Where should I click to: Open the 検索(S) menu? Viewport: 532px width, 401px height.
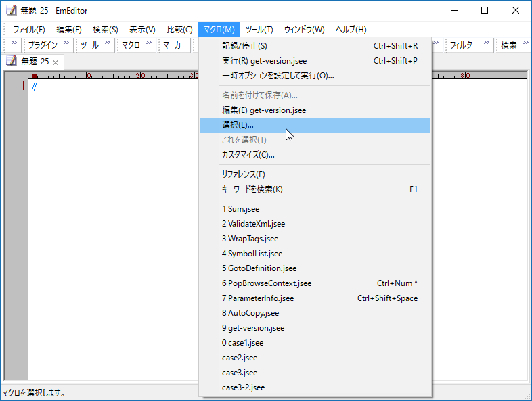[x=106, y=30]
